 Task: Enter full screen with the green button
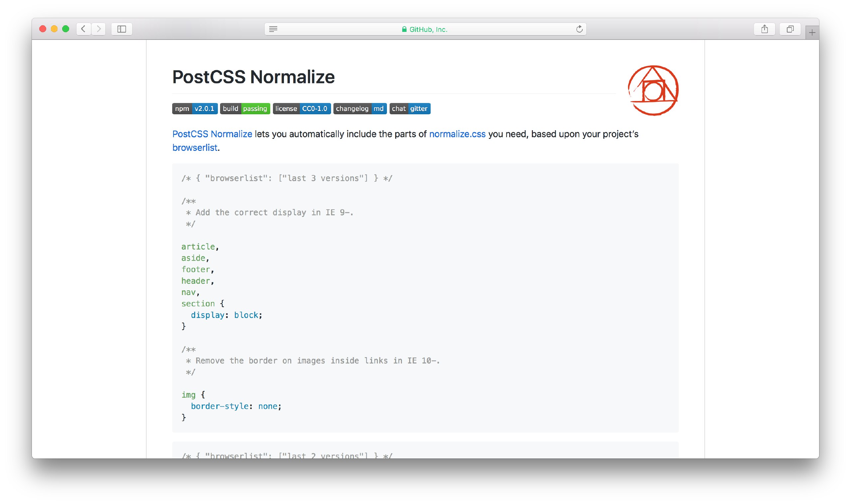(65, 29)
